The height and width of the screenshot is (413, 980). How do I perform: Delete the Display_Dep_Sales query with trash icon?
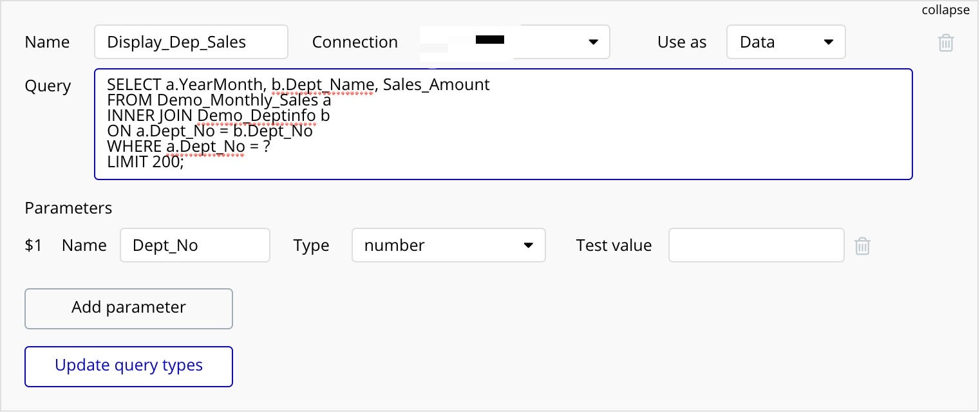(x=945, y=43)
